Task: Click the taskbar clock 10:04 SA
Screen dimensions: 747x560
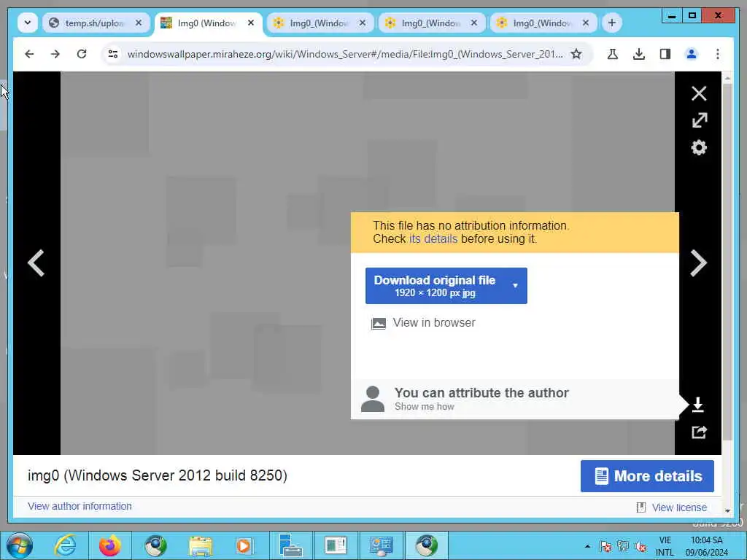Action: 706,540
